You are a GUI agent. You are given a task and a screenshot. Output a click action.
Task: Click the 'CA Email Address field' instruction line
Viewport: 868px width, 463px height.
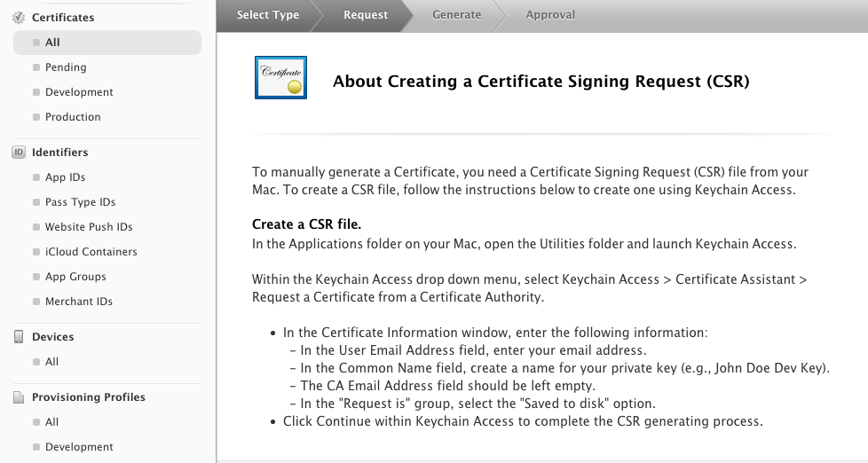443,386
